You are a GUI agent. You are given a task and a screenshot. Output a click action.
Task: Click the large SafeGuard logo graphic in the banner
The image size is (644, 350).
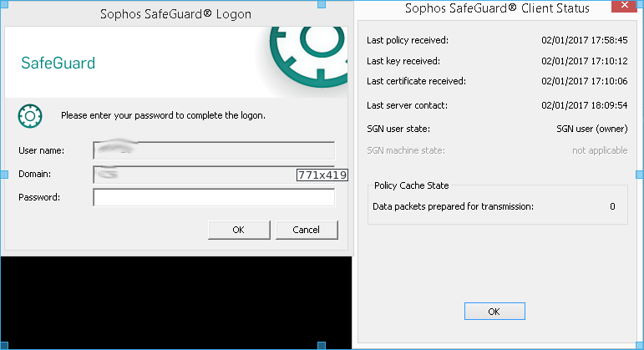[308, 57]
